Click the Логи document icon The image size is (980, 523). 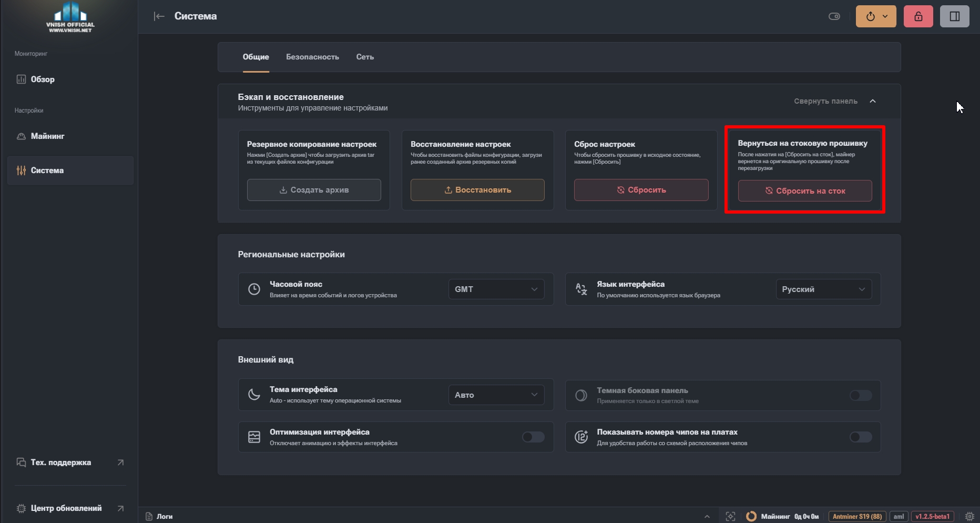tap(149, 517)
